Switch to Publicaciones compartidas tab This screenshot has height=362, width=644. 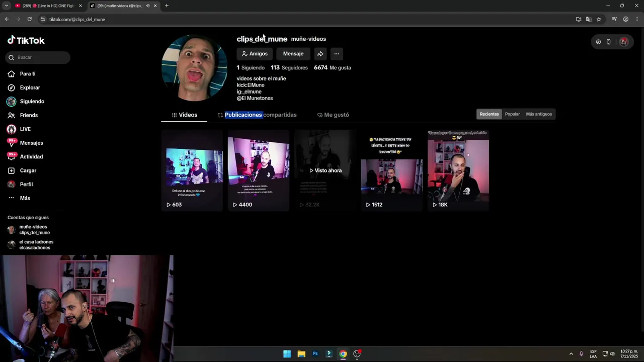[x=257, y=115]
